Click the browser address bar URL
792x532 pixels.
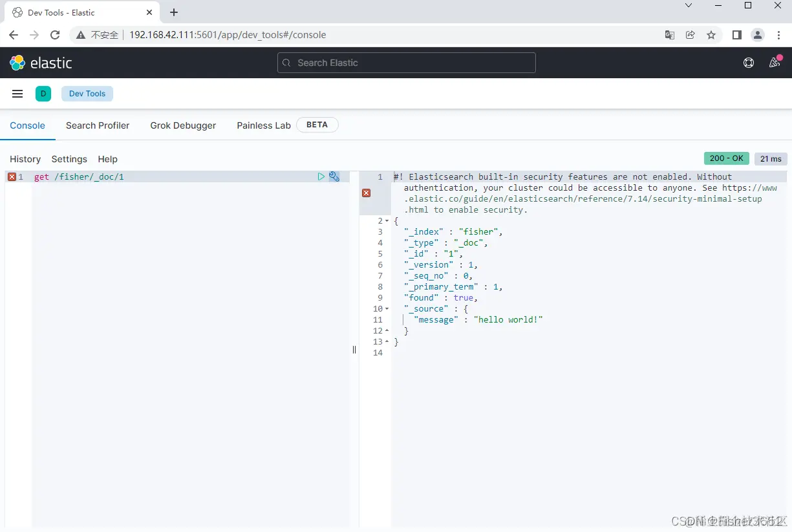(x=228, y=35)
